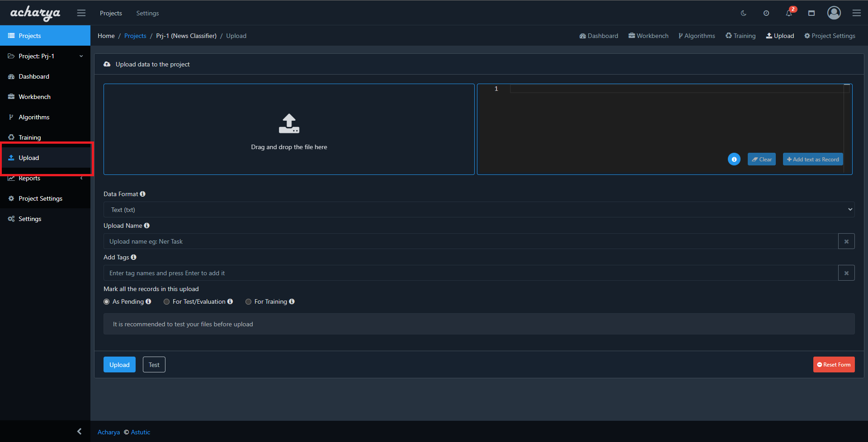Open the user profile avatar icon
Screen dimensions: 868x442
834,13
